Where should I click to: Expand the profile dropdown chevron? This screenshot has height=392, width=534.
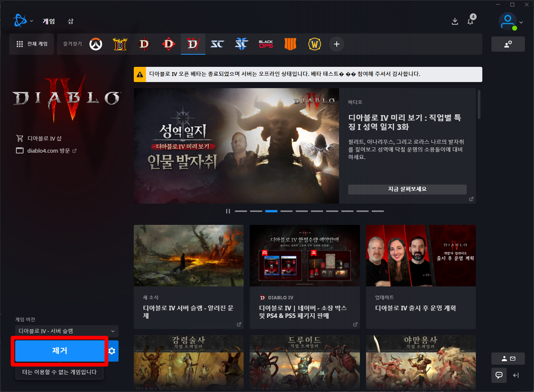click(x=521, y=22)
